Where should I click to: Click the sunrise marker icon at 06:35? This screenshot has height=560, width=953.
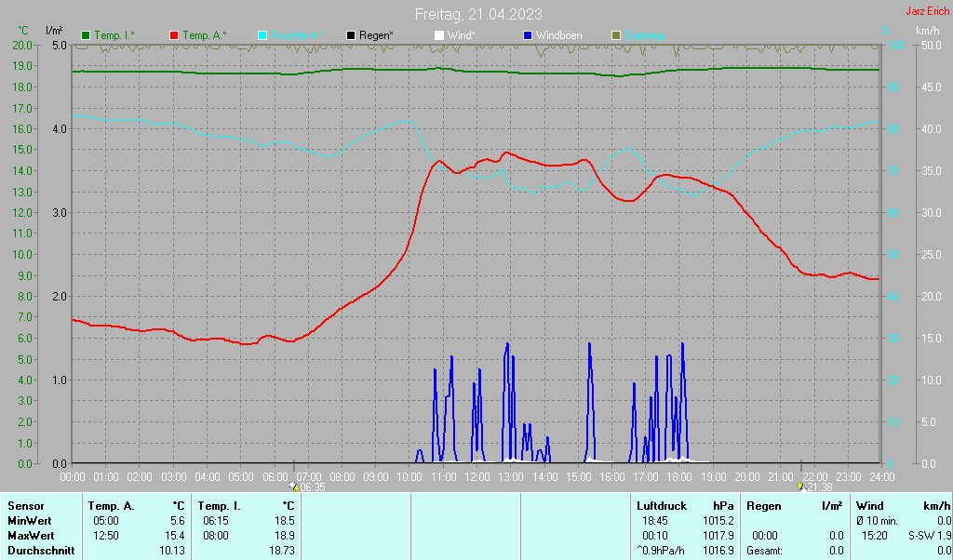[295, 486]
